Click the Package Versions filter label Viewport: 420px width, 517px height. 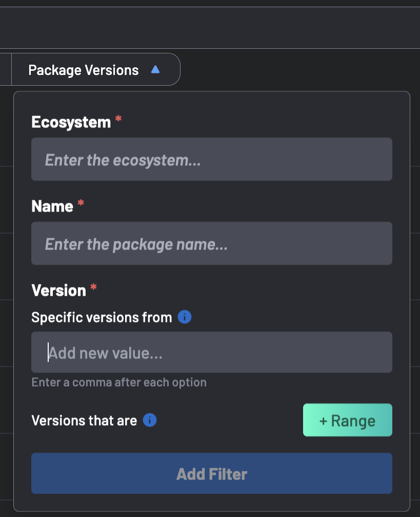[84, 70]
